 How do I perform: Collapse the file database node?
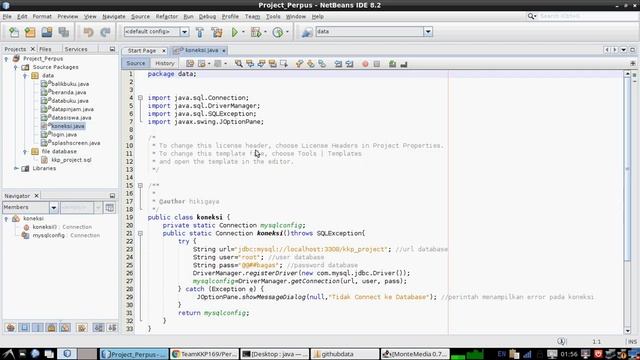[25, 151]
